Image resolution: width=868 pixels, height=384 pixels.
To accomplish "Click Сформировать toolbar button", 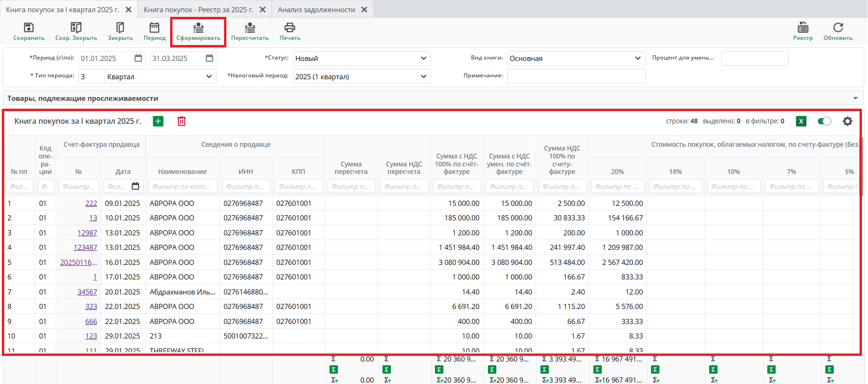I will click(x=198, y=32).
